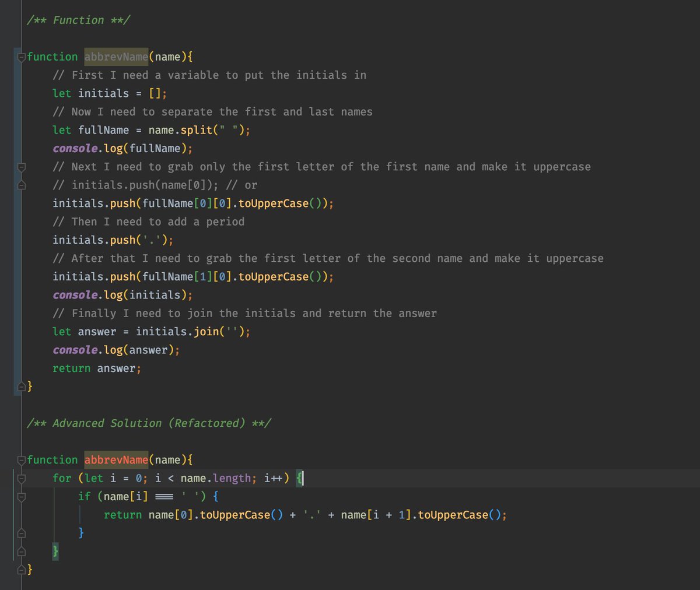The height and width of the screenshot is (590, 700).
Task: Click the brown-highlighted abbrevName identifier
Action: (116, 57)
